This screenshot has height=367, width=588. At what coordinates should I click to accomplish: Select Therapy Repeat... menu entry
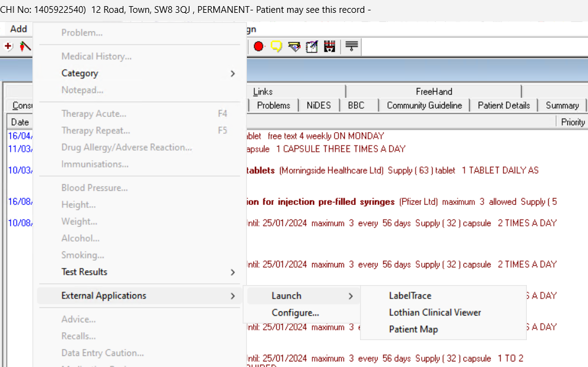point(139,130)
